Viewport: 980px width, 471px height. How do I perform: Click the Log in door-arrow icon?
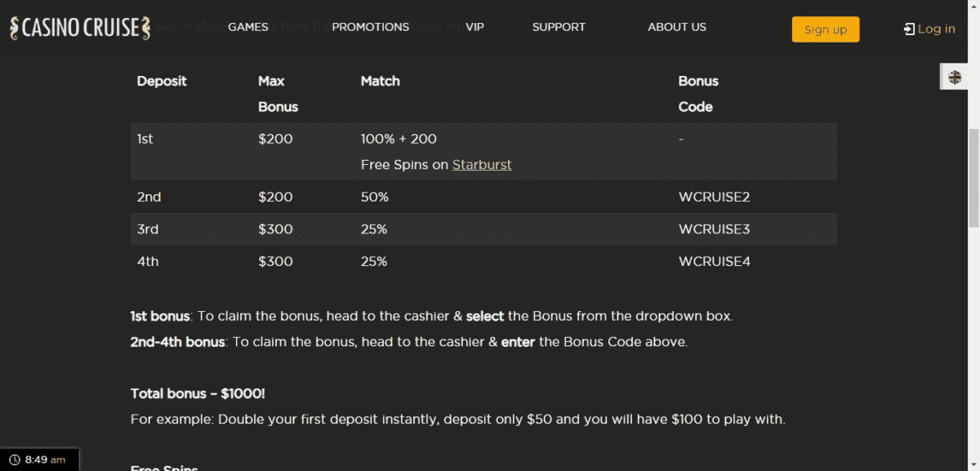tap(909, 29)
